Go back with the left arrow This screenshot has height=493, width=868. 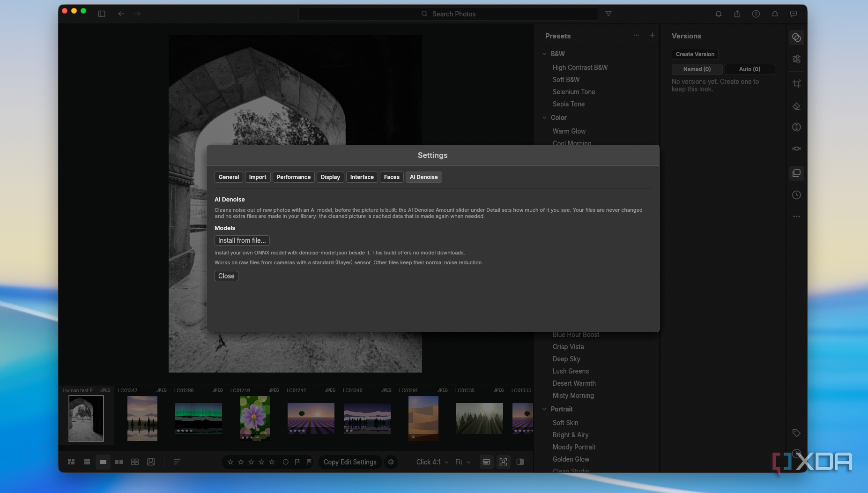pos(121,14)
